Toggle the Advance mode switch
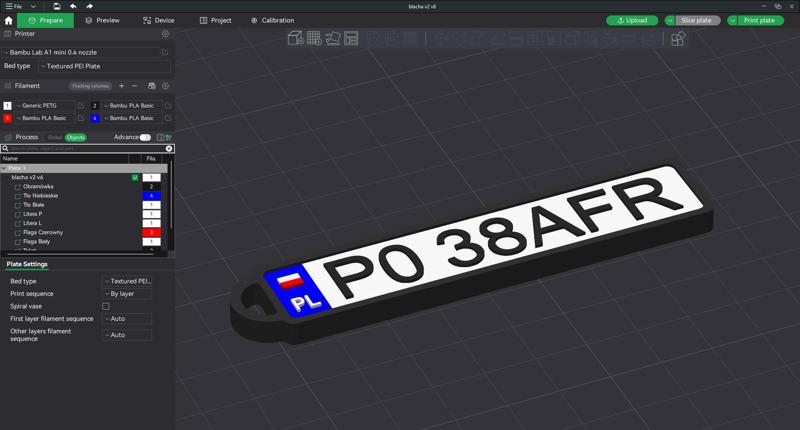 tap(145, 137)
